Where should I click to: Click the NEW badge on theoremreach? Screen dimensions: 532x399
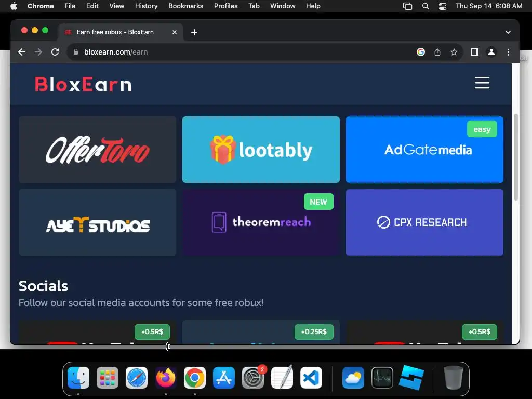pos(318,202)
